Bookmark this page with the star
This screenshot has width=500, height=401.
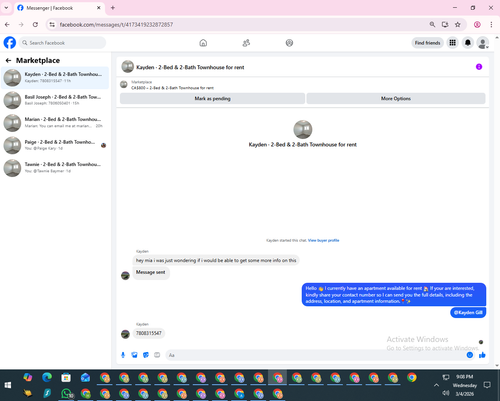coord(458,24)
